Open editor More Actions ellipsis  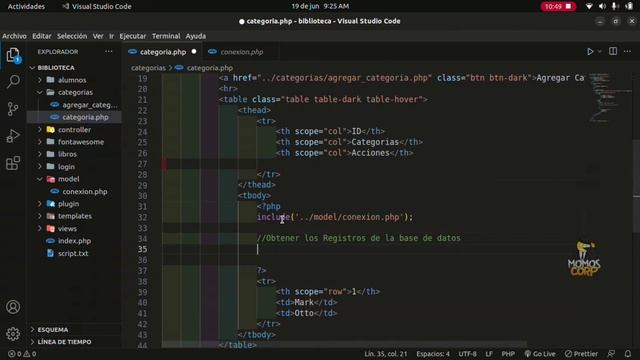[627, 51]
